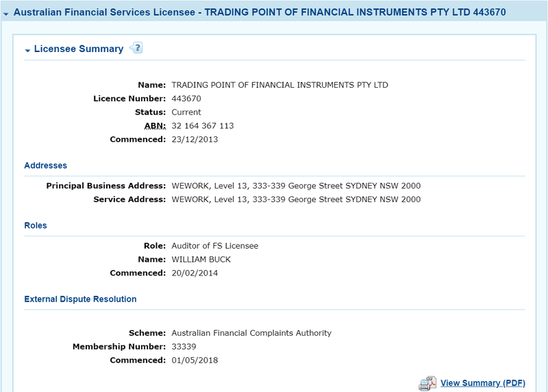Viewport: 548px width, 392px height.
Task: Click the Australian Financial Services Licensee header title
Action: (260, 12)
